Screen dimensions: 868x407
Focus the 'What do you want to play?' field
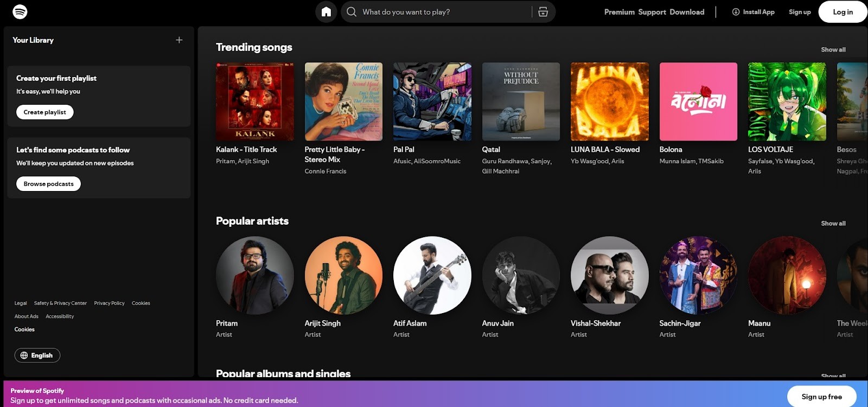(445, 12)
